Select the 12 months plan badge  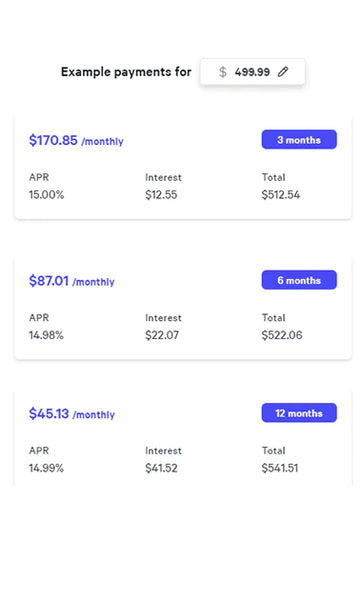coord(299,413)
